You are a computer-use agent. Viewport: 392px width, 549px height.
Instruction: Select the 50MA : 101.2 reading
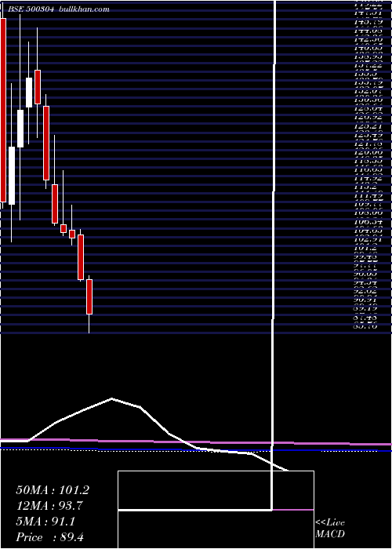tap(53, 490)
